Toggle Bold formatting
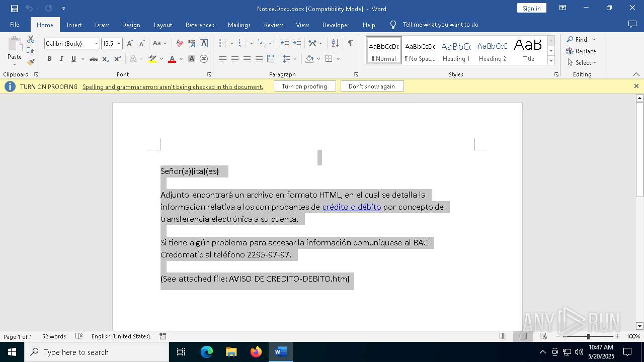 coord(49,59)
